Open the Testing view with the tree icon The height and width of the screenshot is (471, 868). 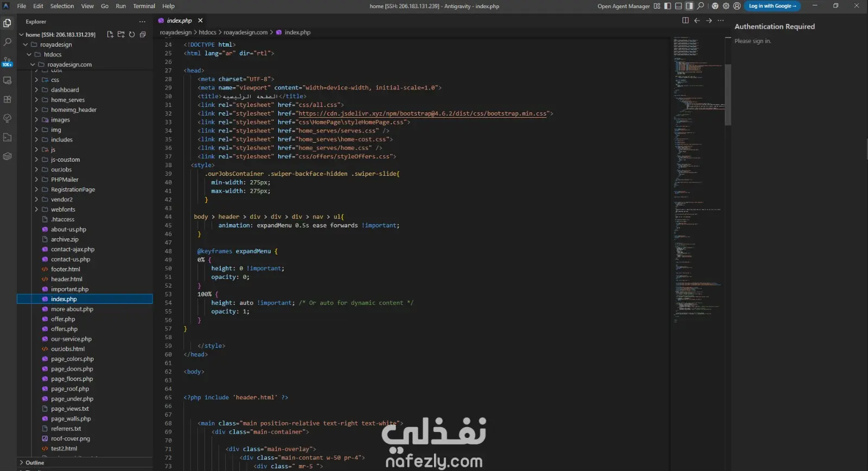[7, 118]
